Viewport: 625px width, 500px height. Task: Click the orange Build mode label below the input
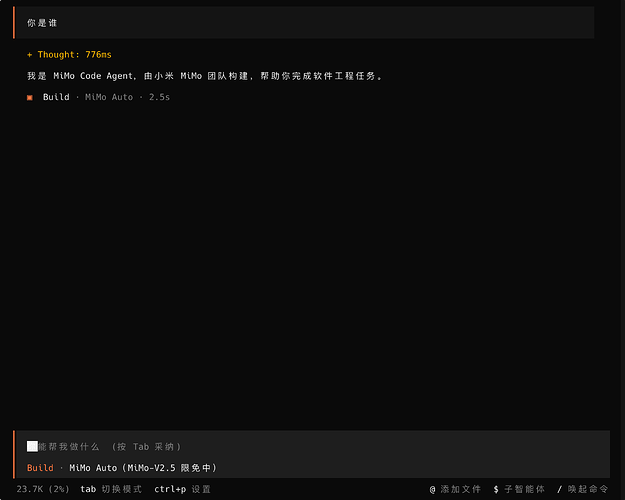point(40,468)
